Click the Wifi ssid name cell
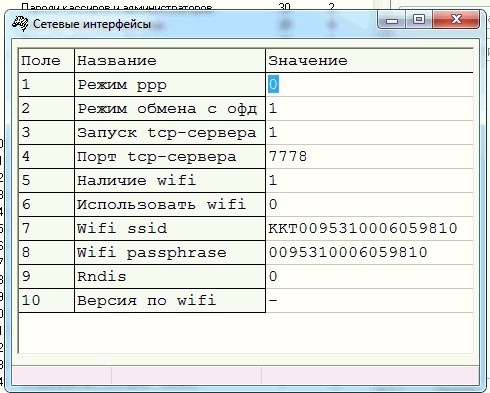Image resolution: width=490 pixels, height=393 pixels. (170, 229)
